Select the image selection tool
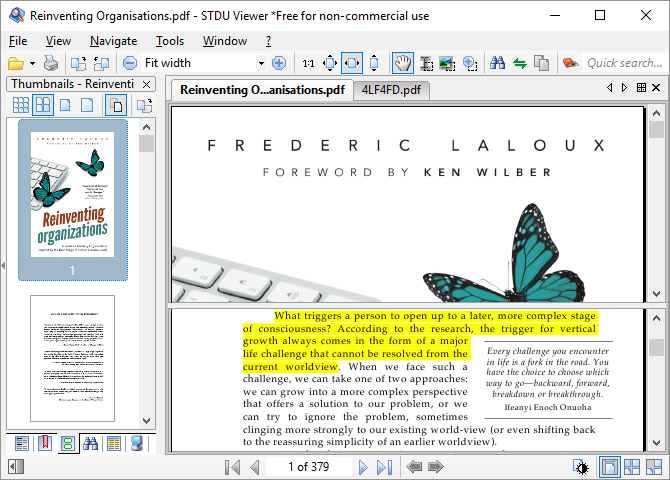The height and width of the screenshot is (480, 670). [x=447, y=64]
